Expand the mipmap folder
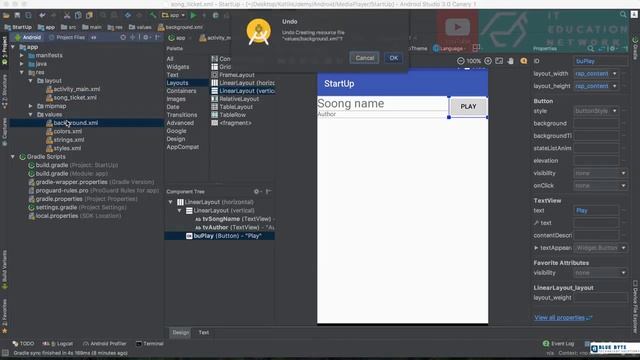The height and width of the screenshot is (360, 640). click(x=31, y=106)
